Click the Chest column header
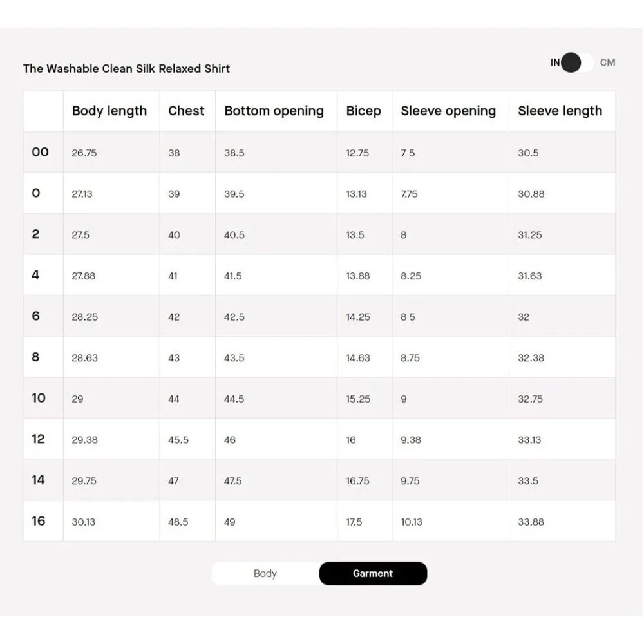The height and width of the screenshot is (644, 644). click(x=186, y=111)
